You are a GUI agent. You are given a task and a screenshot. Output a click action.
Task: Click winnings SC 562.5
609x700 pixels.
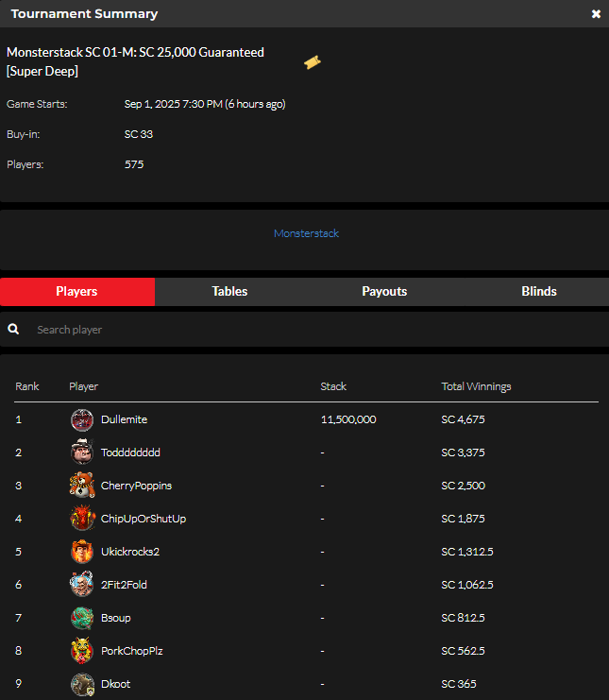click(x=463, y=651)
